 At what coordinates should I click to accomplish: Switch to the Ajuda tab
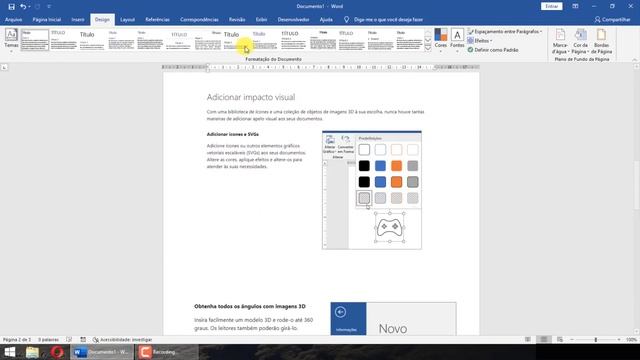coord(326,20)
